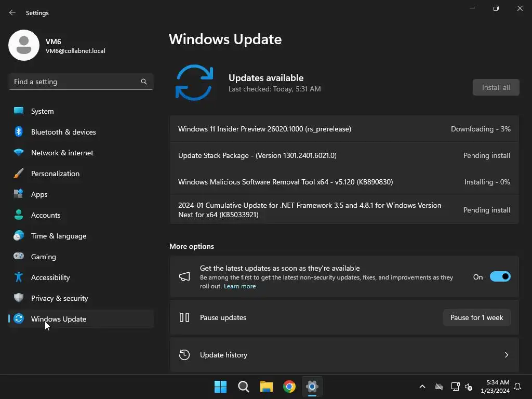The width and height of the screenshot is (532, 399).
Task: Open the System settings page
Action: click(x=81, y=111)
